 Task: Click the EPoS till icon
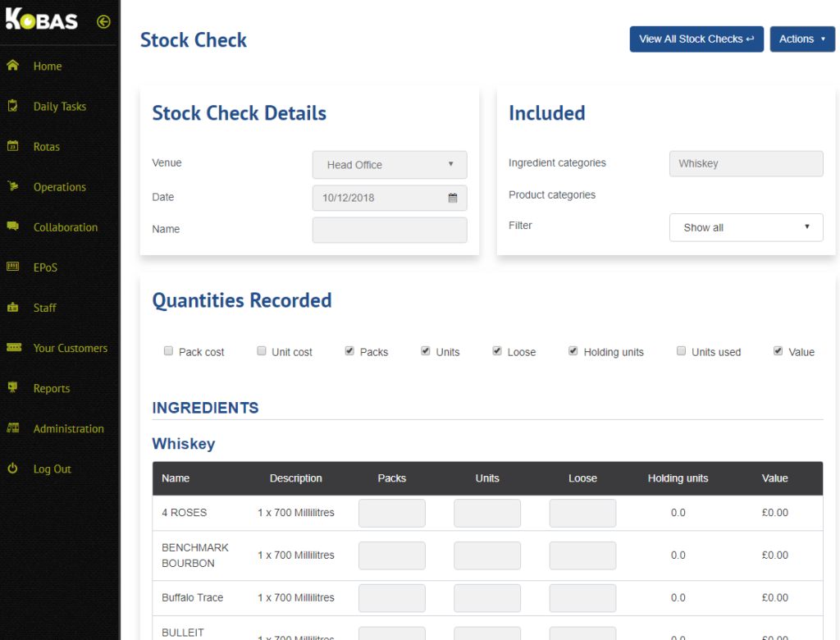[12, 267]
